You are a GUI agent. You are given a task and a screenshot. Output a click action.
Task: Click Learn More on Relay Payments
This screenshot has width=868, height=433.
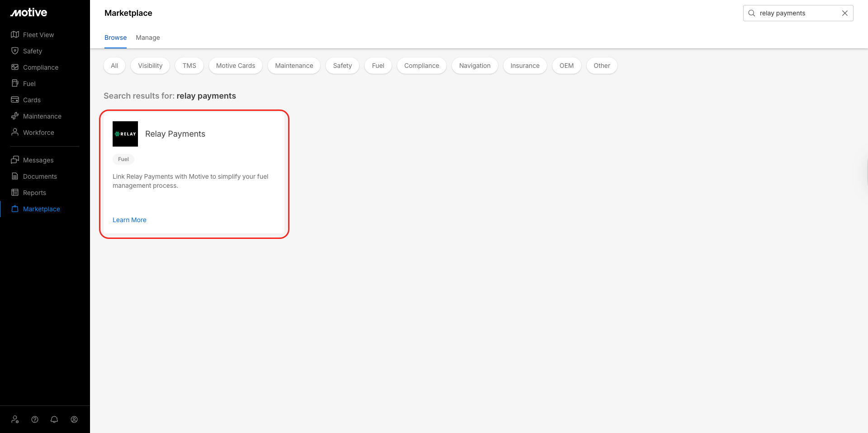129,220
